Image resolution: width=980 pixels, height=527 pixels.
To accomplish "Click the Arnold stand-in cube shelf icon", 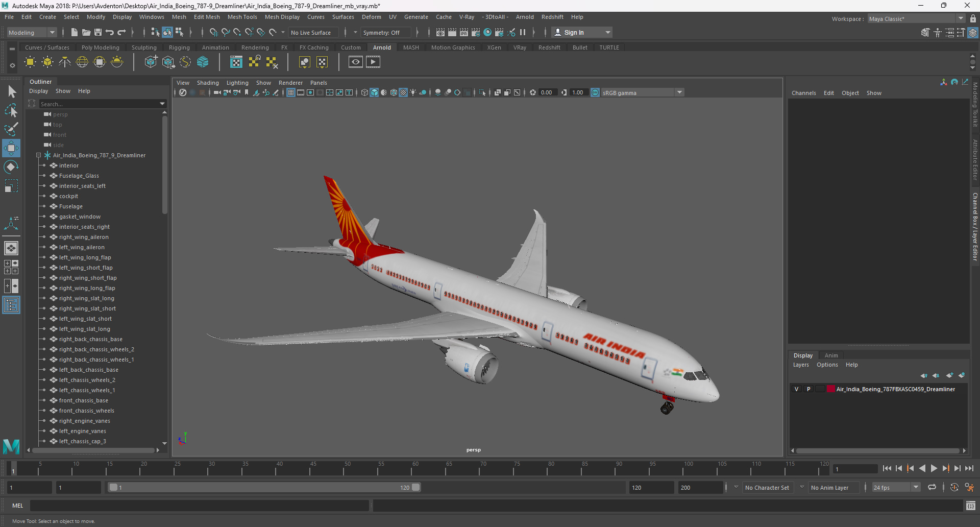I will pyautogui.click(x=151, y=62).
